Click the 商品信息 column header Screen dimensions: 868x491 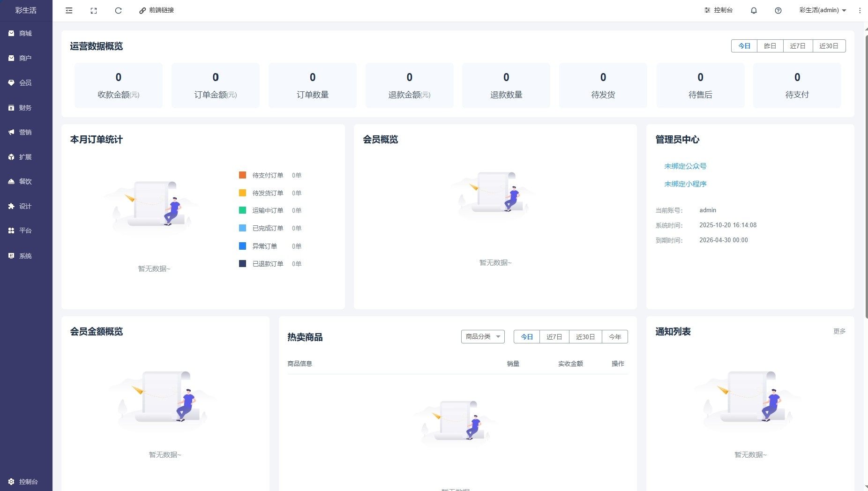click(300, 364)
